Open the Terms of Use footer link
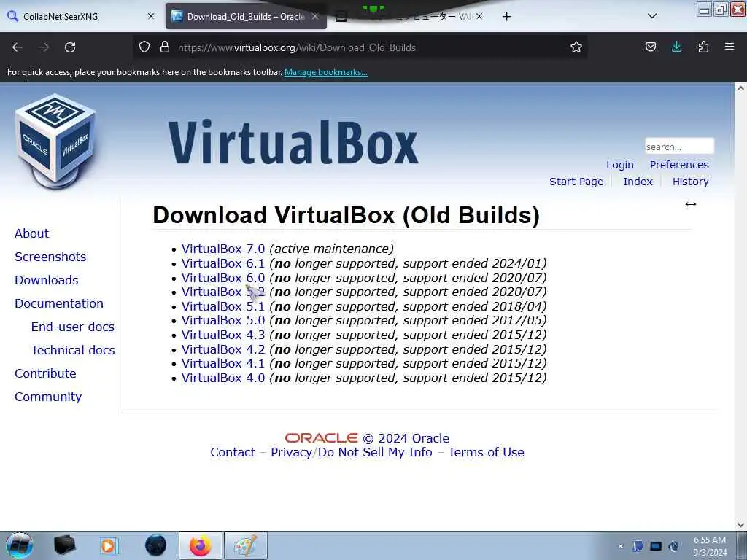The height and width of the screenshot is (560, 747). [486, 452]
